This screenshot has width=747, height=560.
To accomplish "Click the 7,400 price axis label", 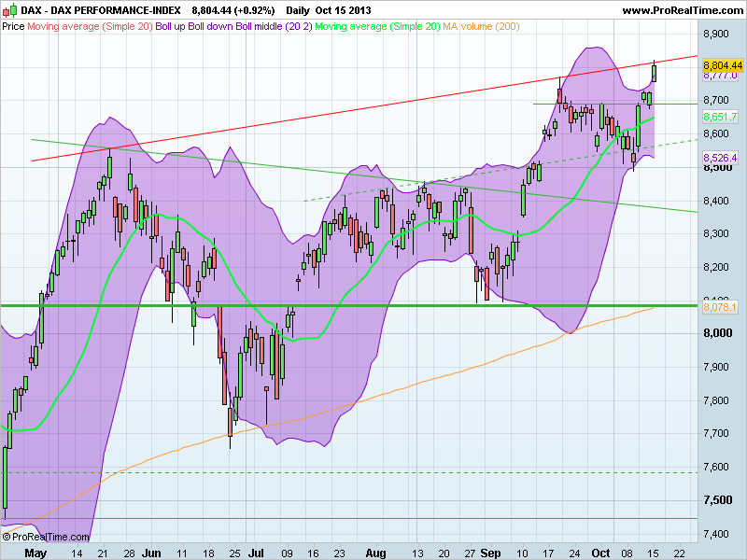I will 716,534.
